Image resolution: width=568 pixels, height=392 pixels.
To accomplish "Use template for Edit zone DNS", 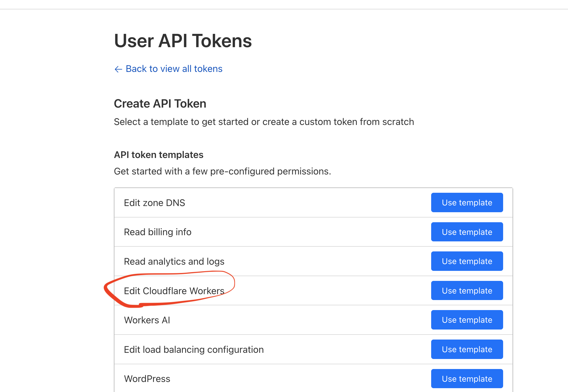I will (x=467, y=203).
